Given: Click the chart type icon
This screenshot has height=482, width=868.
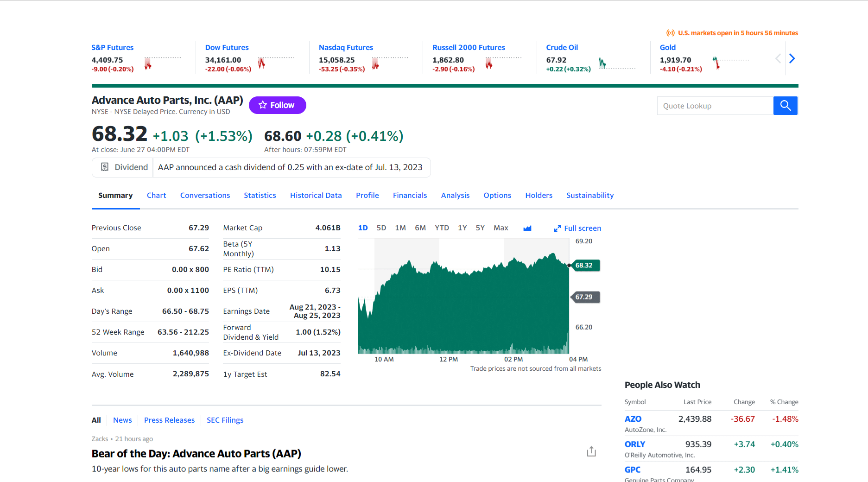Looking at the screenshot, I should tap(527, 228).
